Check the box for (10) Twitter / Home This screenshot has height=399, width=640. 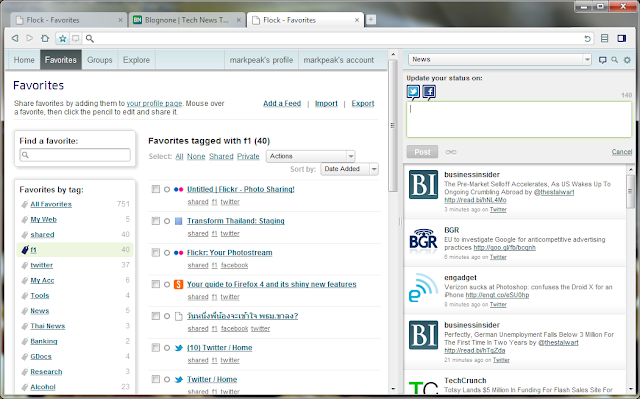(x=156, y=348)
